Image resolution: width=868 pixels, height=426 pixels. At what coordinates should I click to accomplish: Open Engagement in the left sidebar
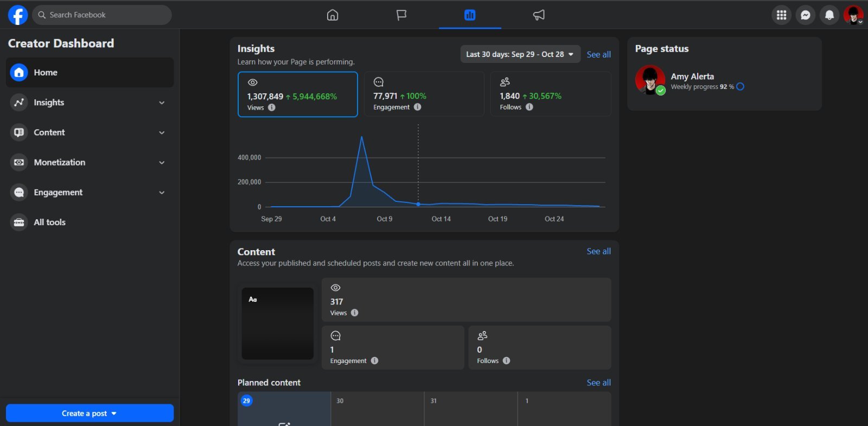pos(90,192)
